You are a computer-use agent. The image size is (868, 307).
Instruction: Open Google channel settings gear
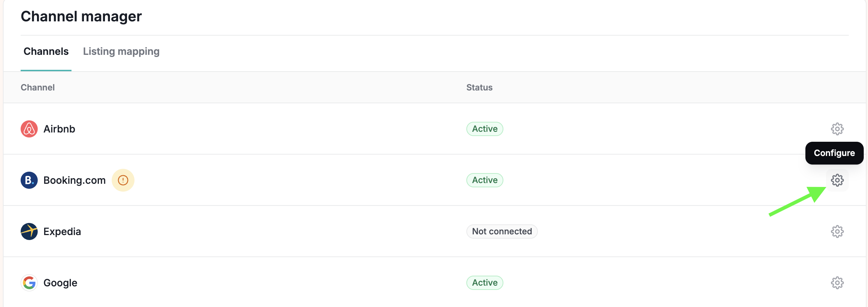[837, 283]
